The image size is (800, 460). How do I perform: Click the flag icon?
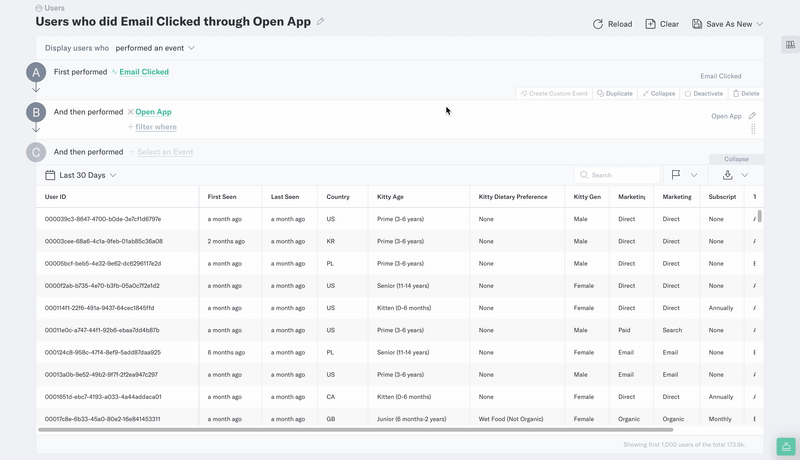(676, 175)
